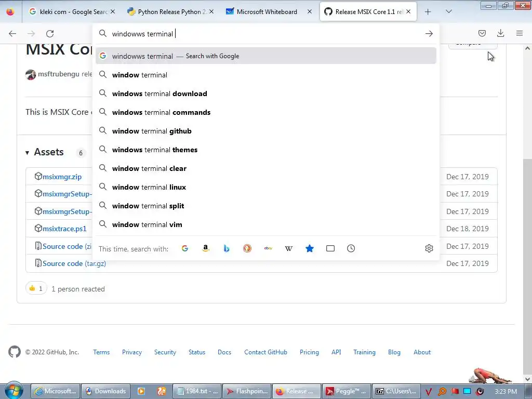Switch to Microsoft Whiteboard tab
The height and width of the screenshot is (399, 532).
(x=269, y=11)
